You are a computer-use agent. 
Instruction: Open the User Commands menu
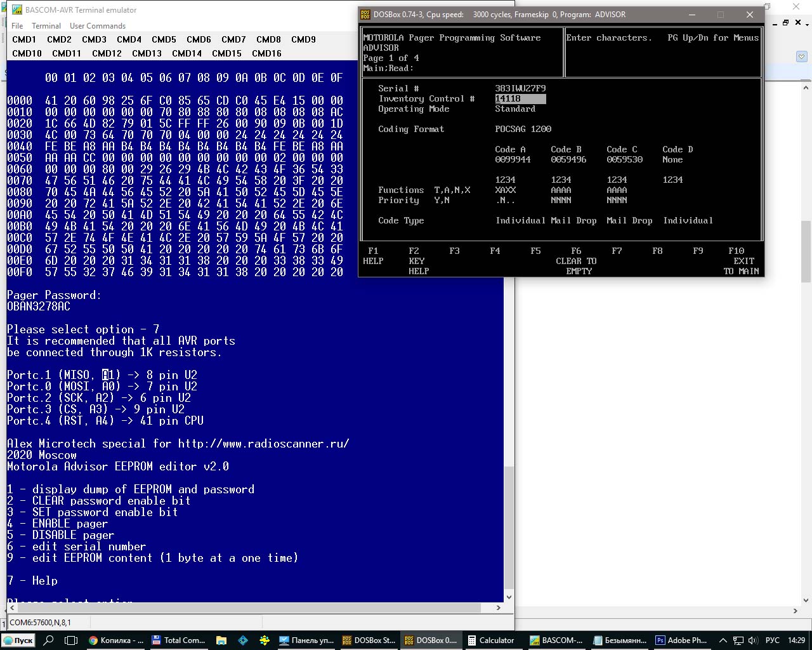pos(98,26)
